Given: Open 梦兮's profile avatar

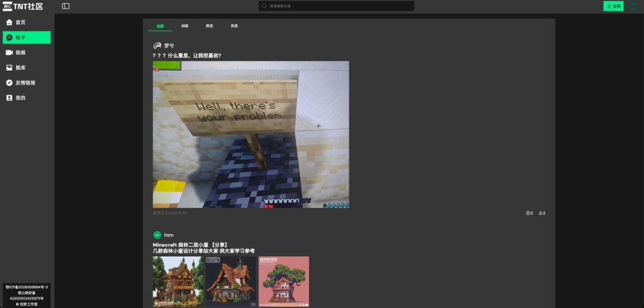Looking at the screenshot, I should point(157,45).
